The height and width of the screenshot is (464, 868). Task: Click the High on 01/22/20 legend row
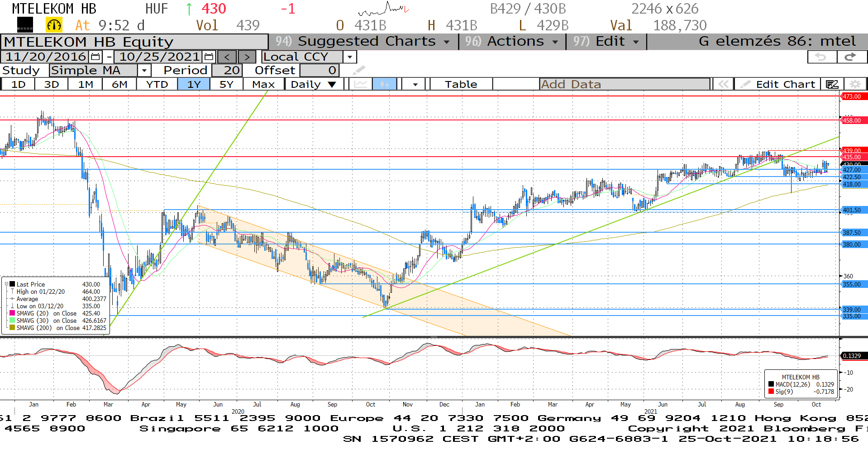coord(58,292)
